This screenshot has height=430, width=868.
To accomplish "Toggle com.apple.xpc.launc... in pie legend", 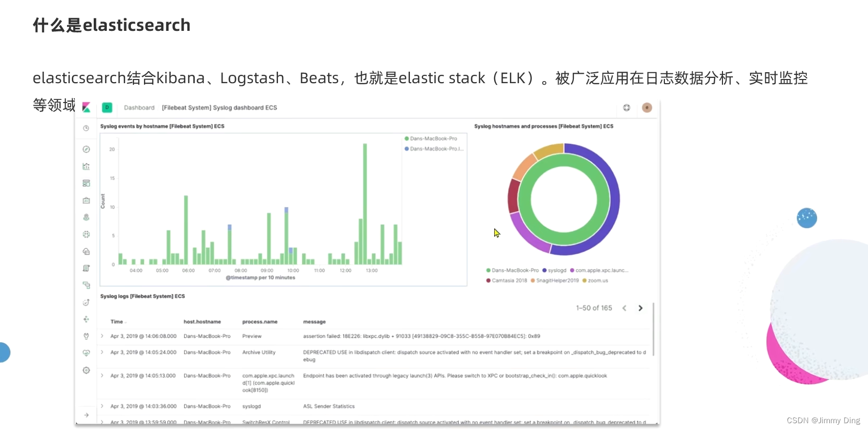I will click(x=599, y=270).
